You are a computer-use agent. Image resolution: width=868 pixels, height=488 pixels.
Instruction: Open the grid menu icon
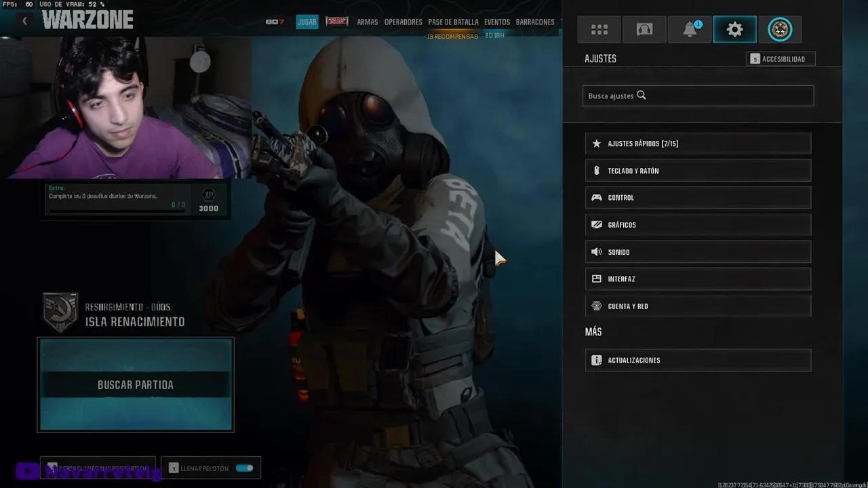pyautogui.click(x=599, y=29)
